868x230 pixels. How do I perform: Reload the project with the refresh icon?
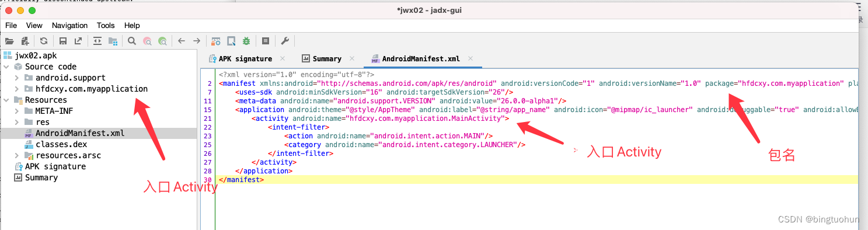click(44, 41)
